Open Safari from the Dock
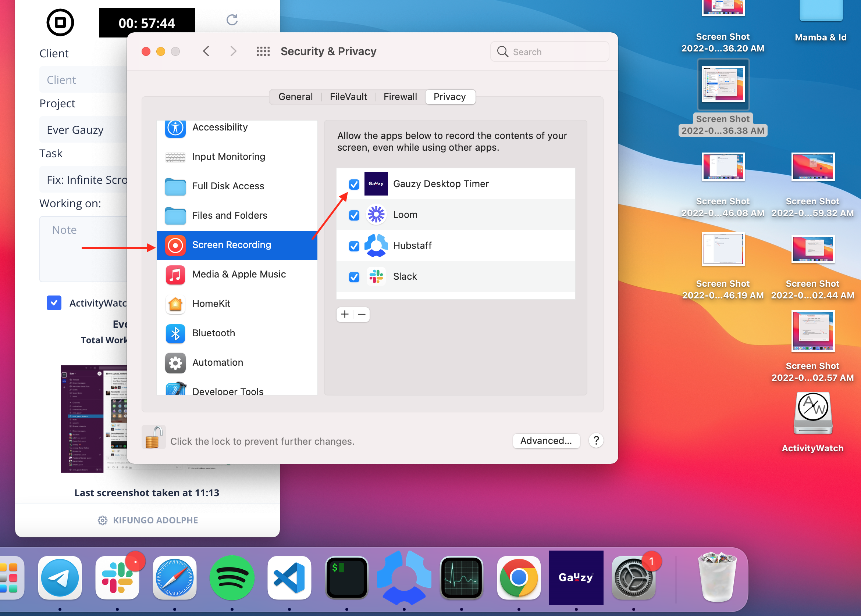Image resolution: width=861 pixels, height=616 pixels. point(175,578)
